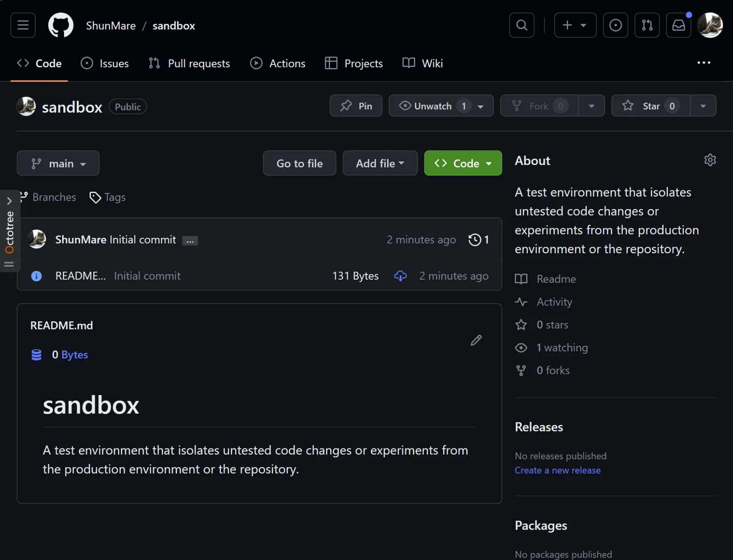Click the sandbox repo owner avatar
The height and width of the screenshot is (560, 733).
point(26,107)
